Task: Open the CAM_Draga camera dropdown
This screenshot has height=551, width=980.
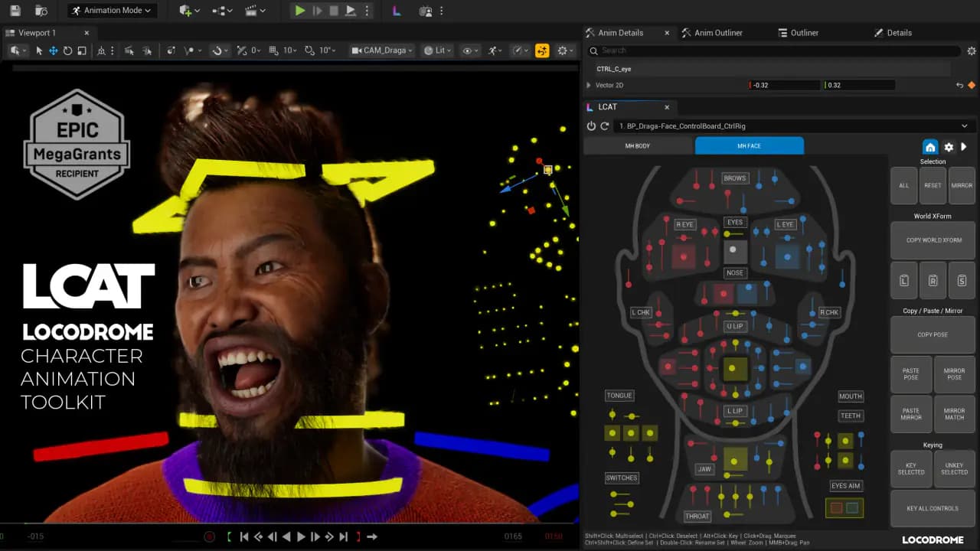Action: (382, 51)
